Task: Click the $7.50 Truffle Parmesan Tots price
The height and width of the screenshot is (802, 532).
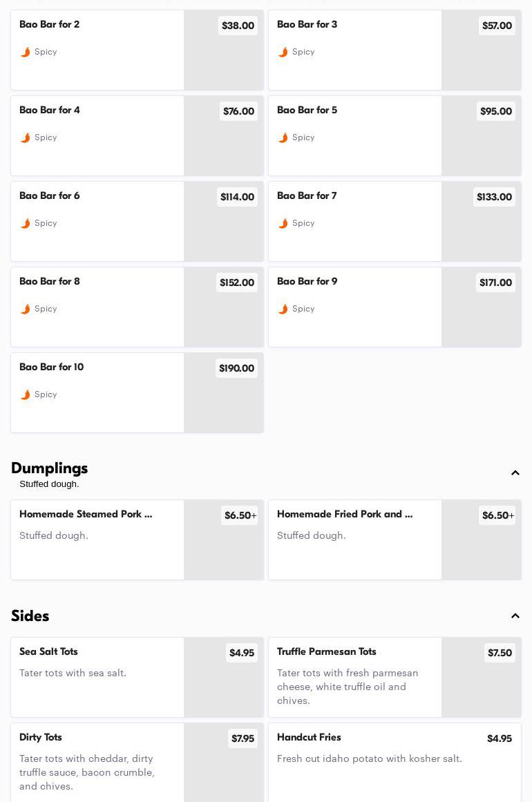Action: tap(500, 653)
